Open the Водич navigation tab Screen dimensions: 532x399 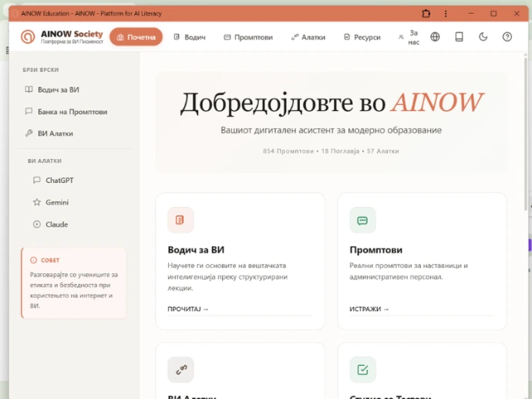click(x=189, y=37)
